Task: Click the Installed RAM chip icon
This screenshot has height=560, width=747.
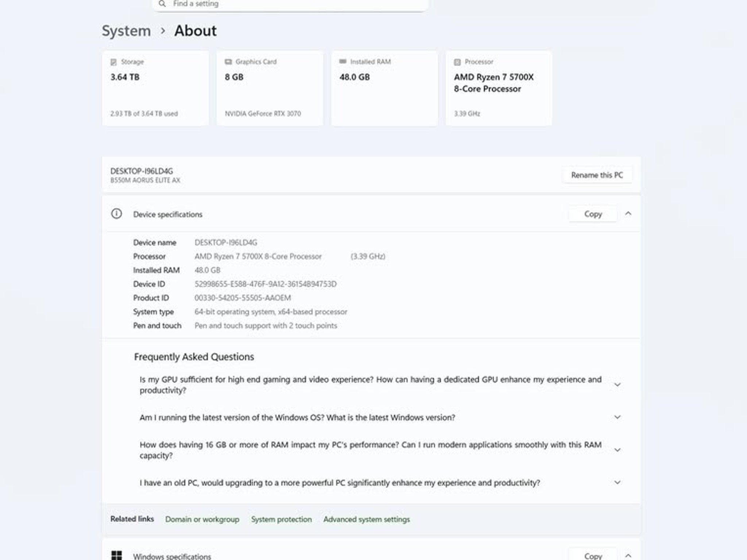Action: (x=342, y=61)
